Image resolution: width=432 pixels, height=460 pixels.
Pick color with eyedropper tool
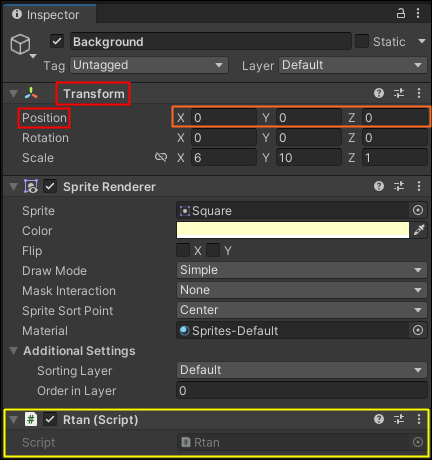click(x=419, y=230)
